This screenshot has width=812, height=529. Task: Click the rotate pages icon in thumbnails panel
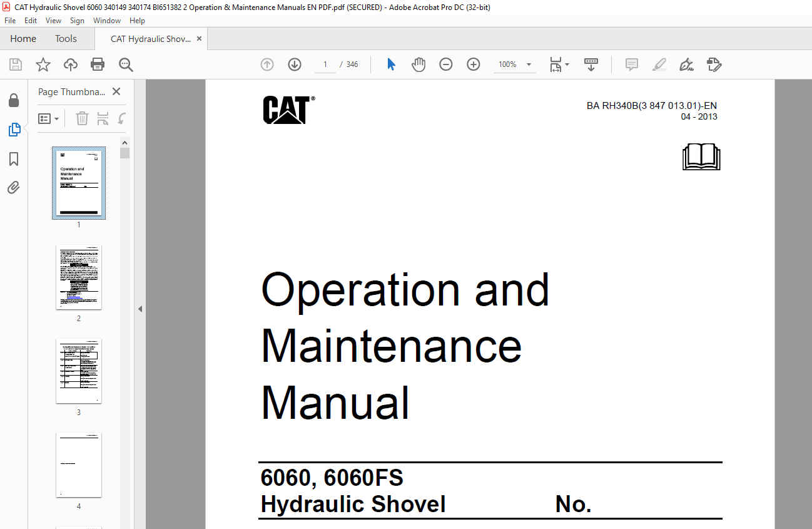(123, 118)
